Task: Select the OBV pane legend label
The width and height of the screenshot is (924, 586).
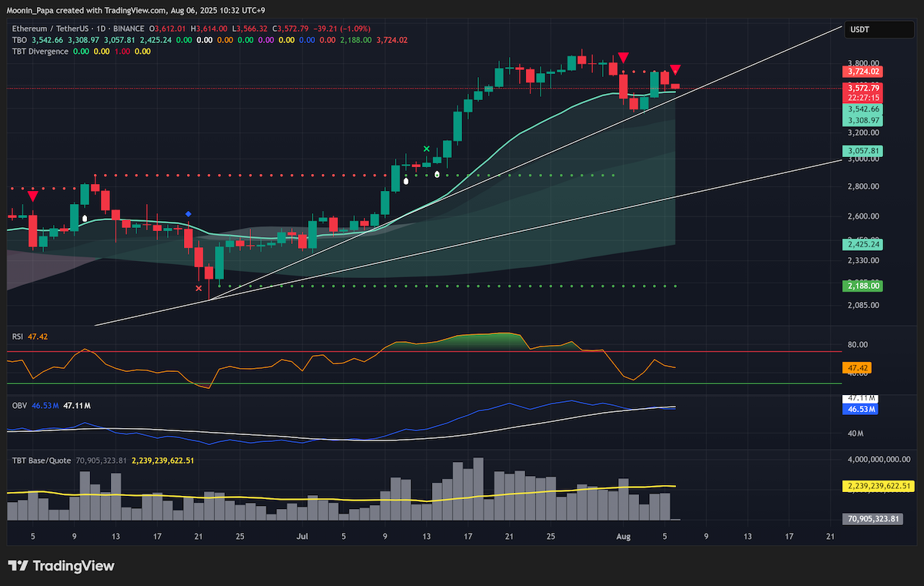Action: (18, 405)
